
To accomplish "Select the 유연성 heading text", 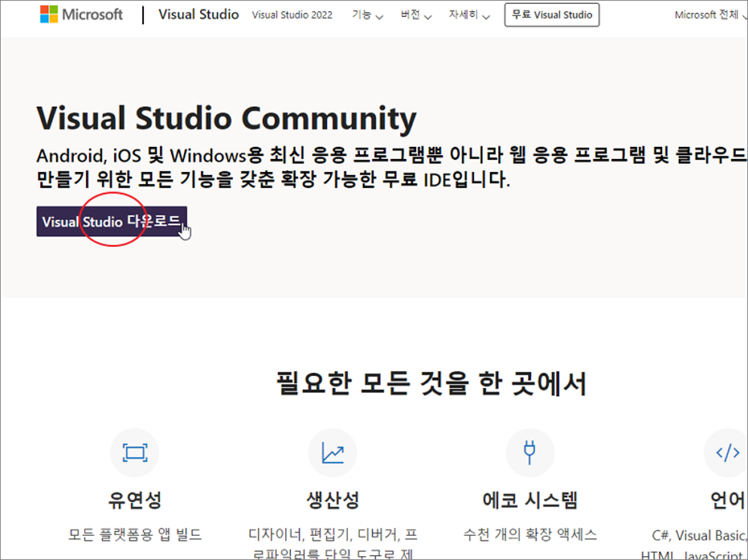I will click(135, 500).
